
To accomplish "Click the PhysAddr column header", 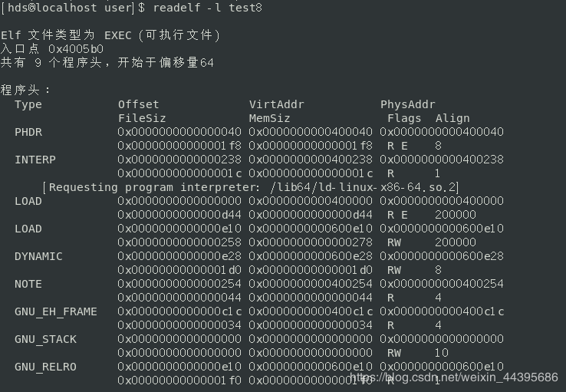I will click(x=408, y=104).
